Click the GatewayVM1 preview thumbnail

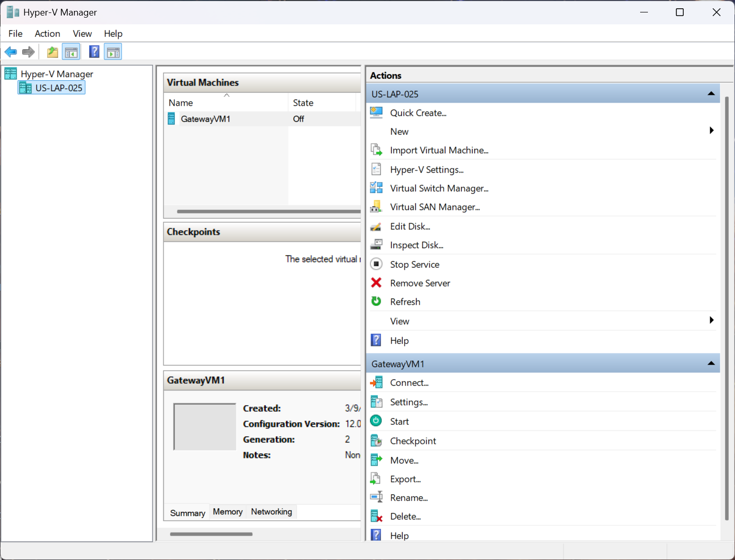pos(205,427)
